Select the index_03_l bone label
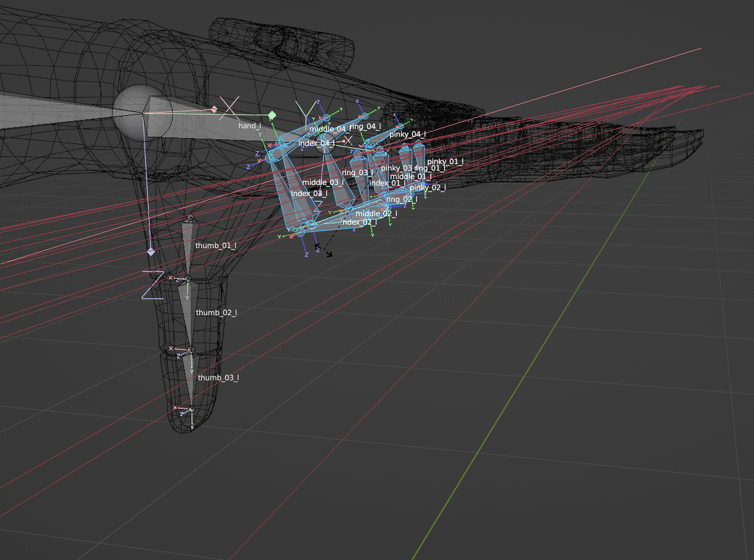754x560 pixels. tap(309, 193)
